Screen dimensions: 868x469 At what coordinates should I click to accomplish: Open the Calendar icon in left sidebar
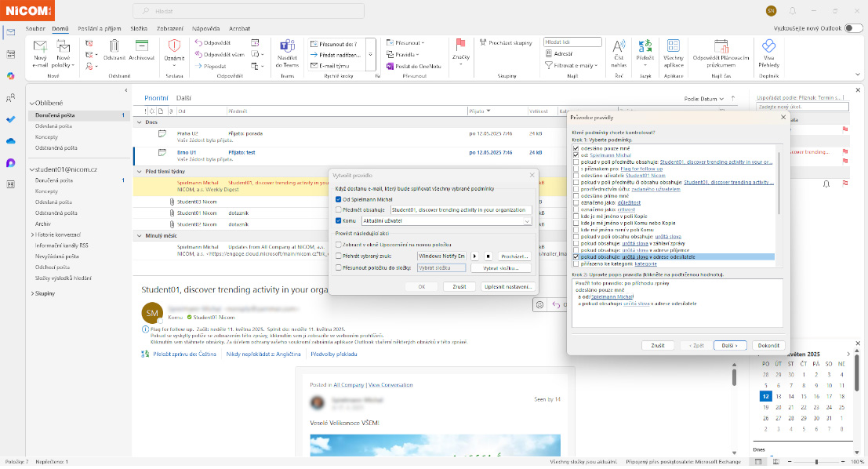10,54
